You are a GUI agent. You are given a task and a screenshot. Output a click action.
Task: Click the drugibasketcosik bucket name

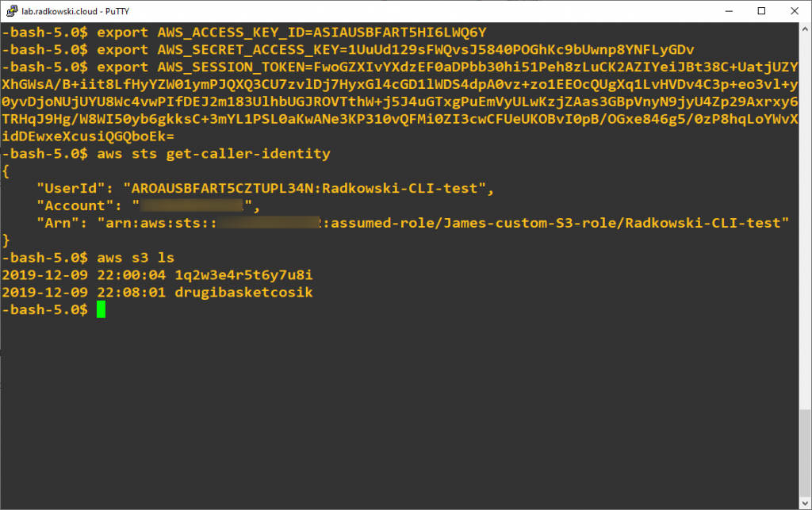[243, 293]
